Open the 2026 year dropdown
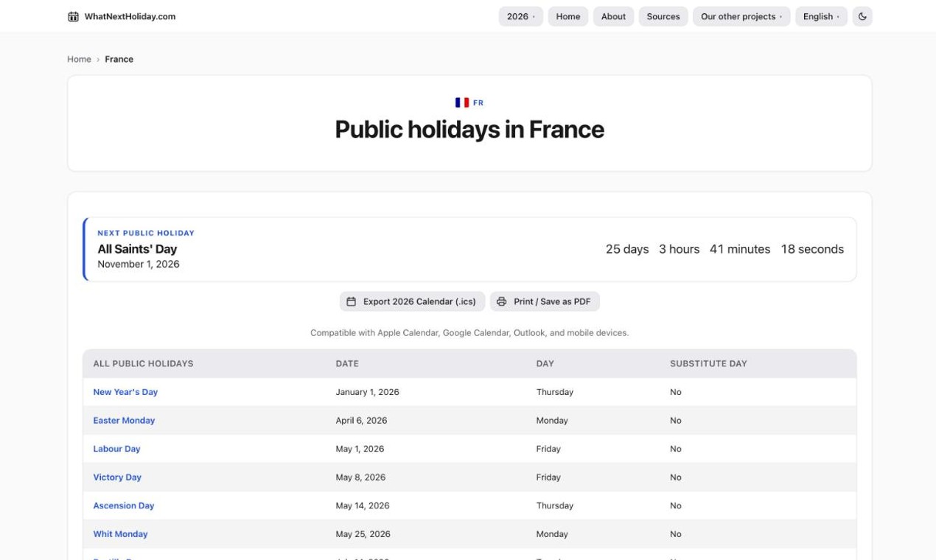Viewport: 936px width, 560px height. [x=521, y=16]
